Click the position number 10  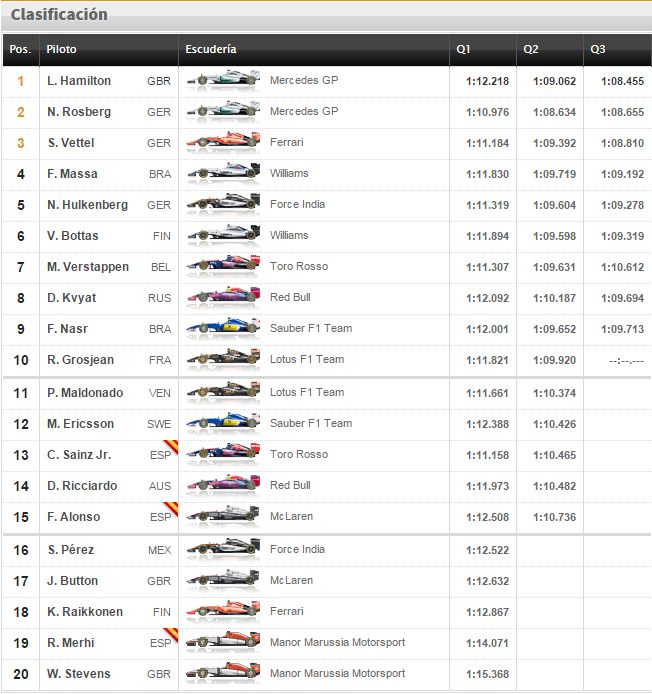(21, 360)
